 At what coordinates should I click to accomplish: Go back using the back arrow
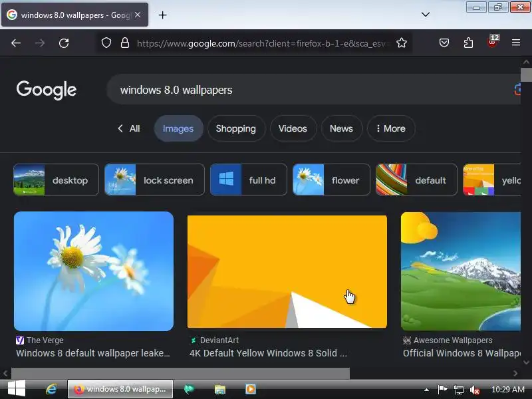tap(16, 43)
